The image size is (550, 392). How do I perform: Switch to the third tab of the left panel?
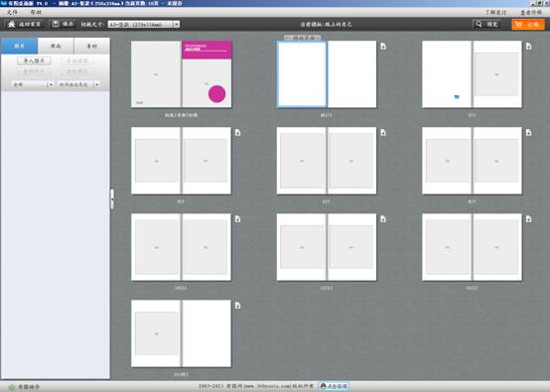tap(92, 46)
